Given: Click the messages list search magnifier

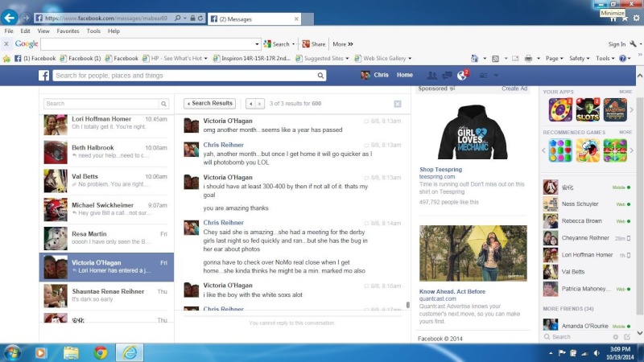Looking at the screenshot, I should [163, 104].
